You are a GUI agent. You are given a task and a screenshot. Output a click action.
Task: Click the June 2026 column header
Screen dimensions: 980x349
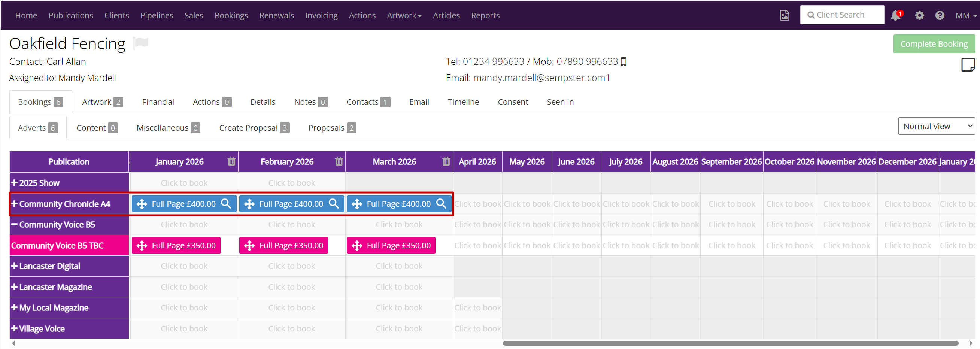[576, 161]
